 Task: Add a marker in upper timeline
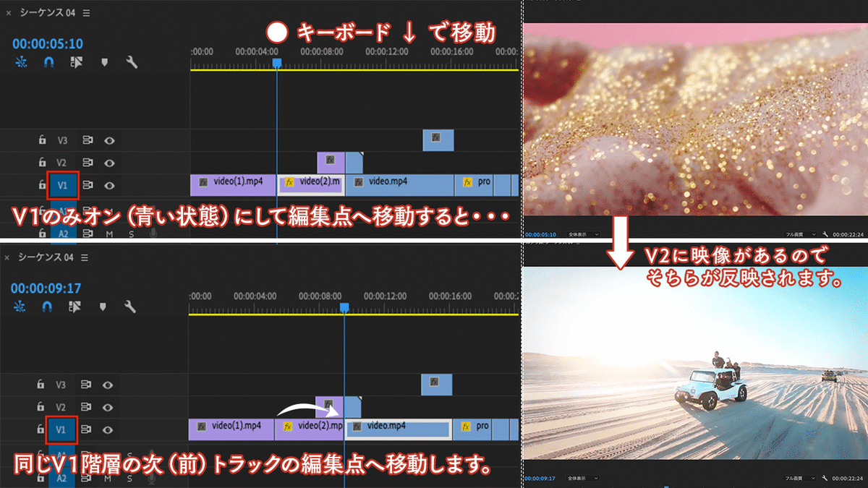(105, 62)
